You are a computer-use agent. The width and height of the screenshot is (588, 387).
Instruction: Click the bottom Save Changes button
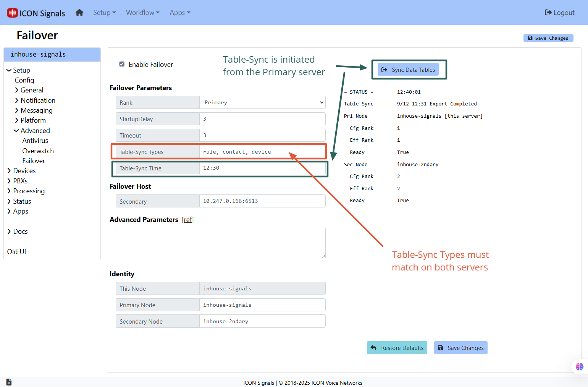tap(460, 348)
